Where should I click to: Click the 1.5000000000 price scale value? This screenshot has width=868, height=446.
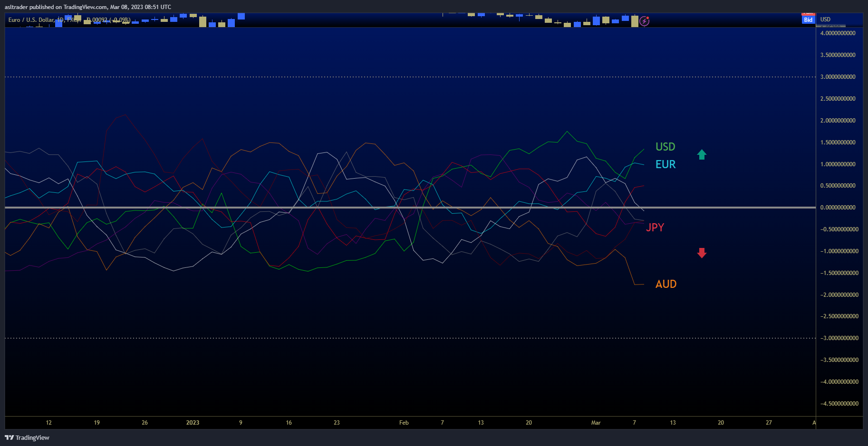pos(838,142)
